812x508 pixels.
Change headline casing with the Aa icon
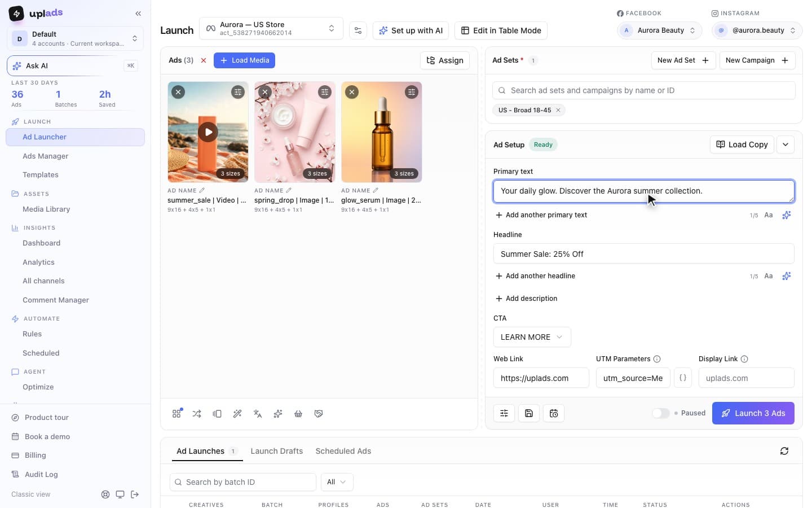click(769, 276)
